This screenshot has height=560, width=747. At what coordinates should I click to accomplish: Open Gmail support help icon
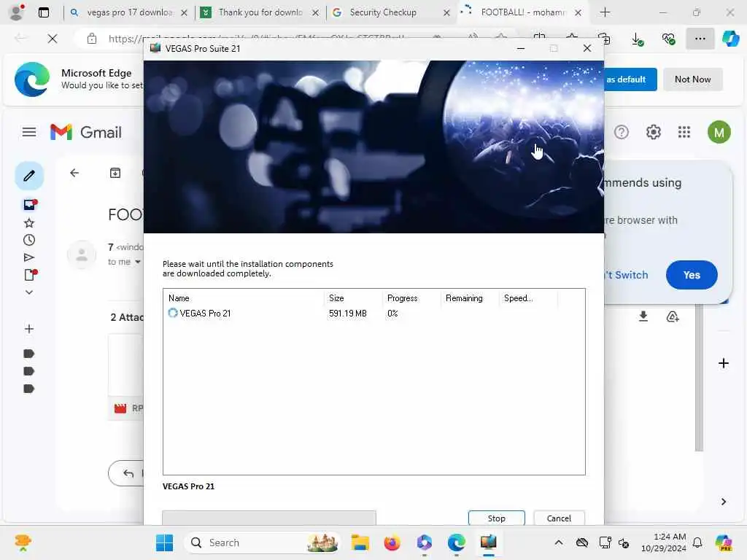622,132
